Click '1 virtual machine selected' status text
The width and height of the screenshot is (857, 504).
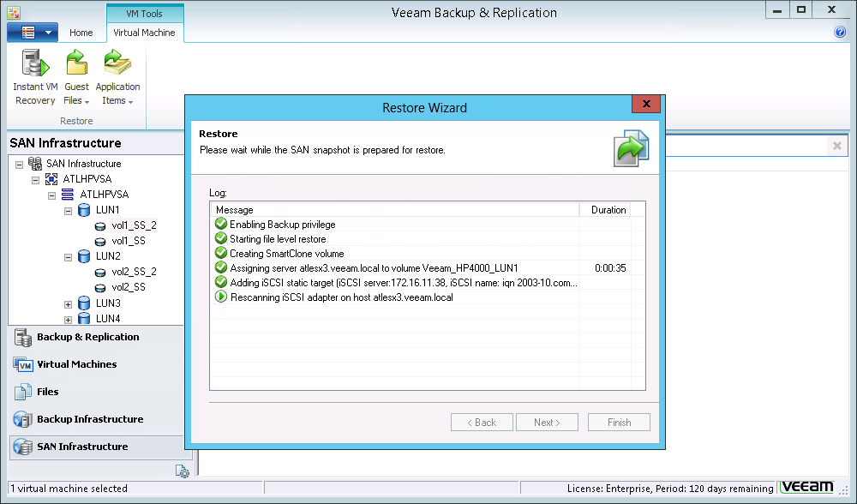pyautogui.click(x=69, y=489)
